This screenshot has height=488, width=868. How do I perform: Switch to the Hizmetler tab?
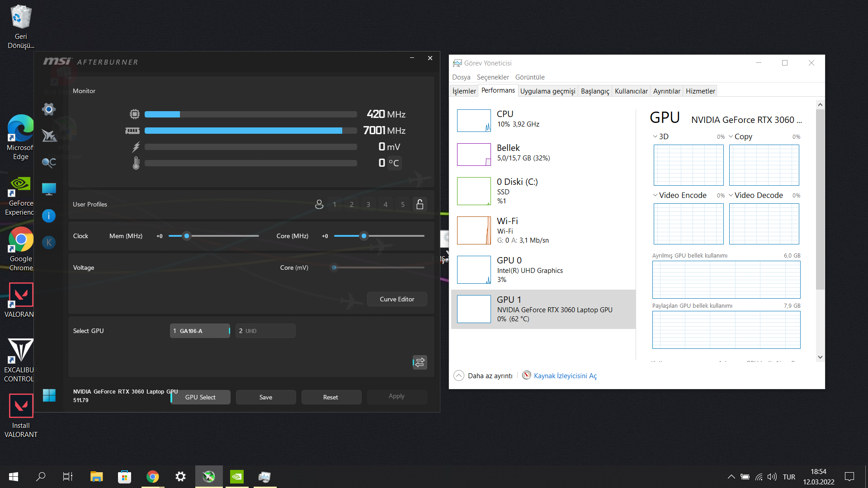point(700,91)
